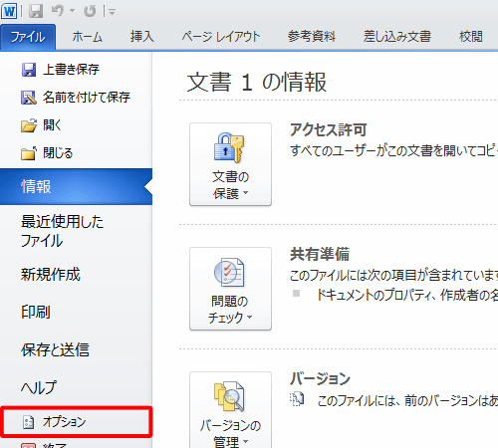Click the 上書き保存 floppy disk icon
The image size is (498, 448).
29,70
